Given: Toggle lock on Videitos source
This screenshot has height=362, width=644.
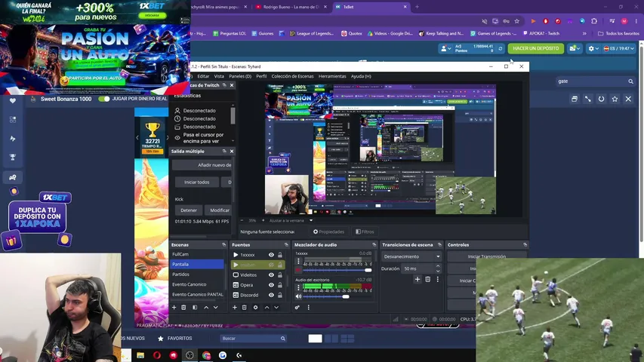Looking at the screenshot, I should click(x=280, y=275).
